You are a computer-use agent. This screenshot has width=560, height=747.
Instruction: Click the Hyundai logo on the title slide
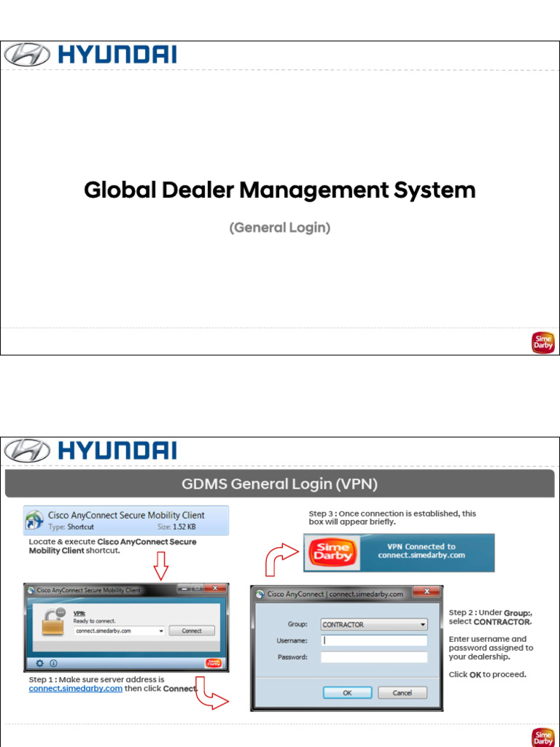coord(90,54)
